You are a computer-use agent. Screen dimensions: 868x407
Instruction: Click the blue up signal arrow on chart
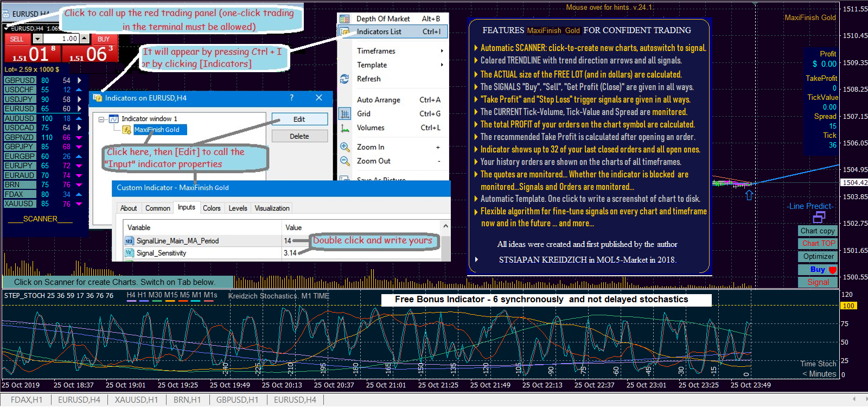(x=749, y=195)
